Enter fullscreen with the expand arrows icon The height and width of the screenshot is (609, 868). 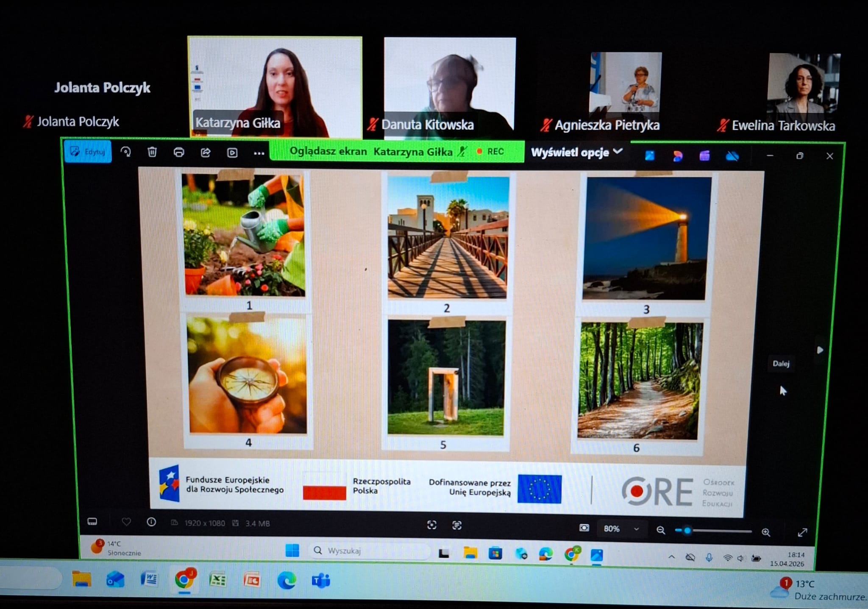(x=802, y=533)
